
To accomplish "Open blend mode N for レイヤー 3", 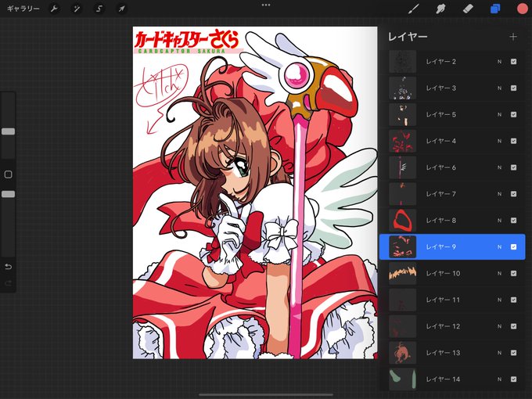I will 499,88.
